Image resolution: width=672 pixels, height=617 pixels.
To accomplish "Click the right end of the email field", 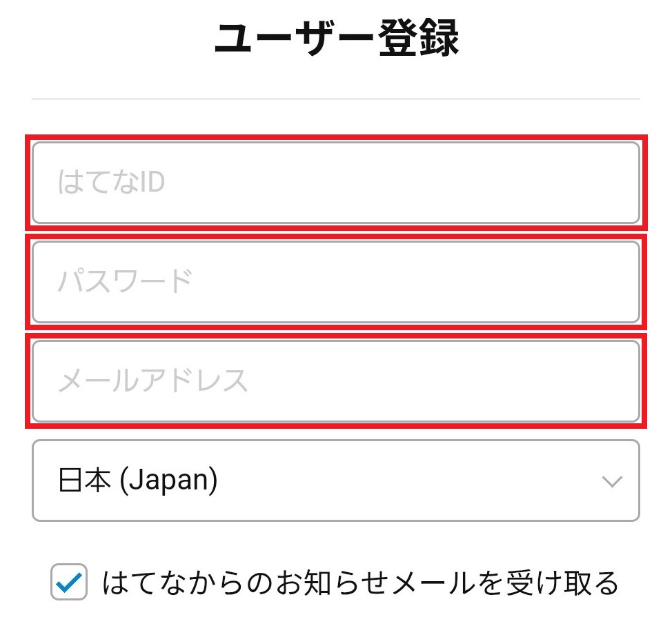I will pyautogui.click(x=607, y=381).
